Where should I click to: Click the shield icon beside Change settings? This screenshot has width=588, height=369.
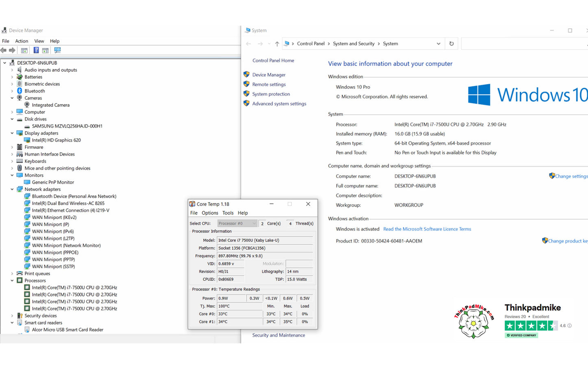tap(552, 176)
